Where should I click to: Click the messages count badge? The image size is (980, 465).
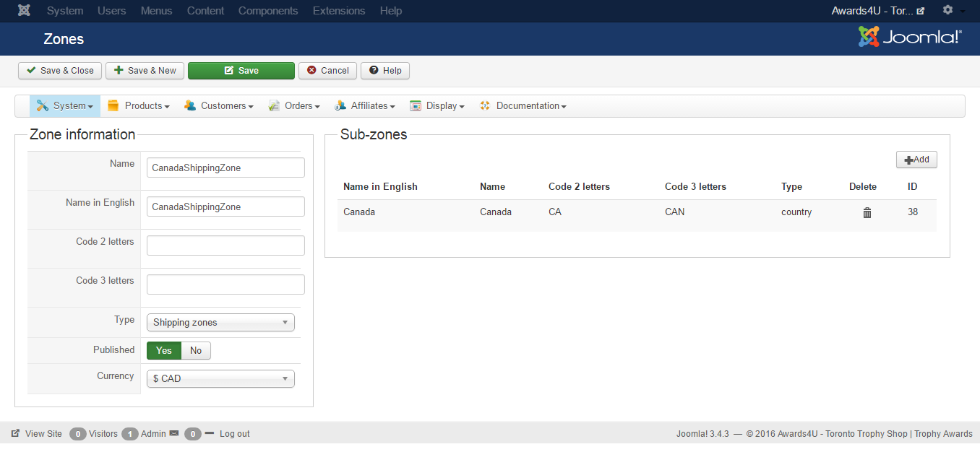pos(192,434)
